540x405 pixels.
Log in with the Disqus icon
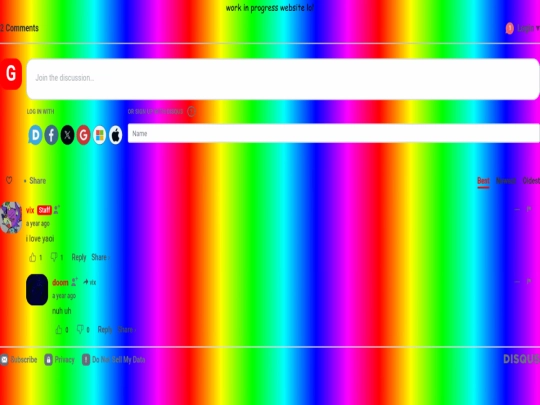coord(35,135)
